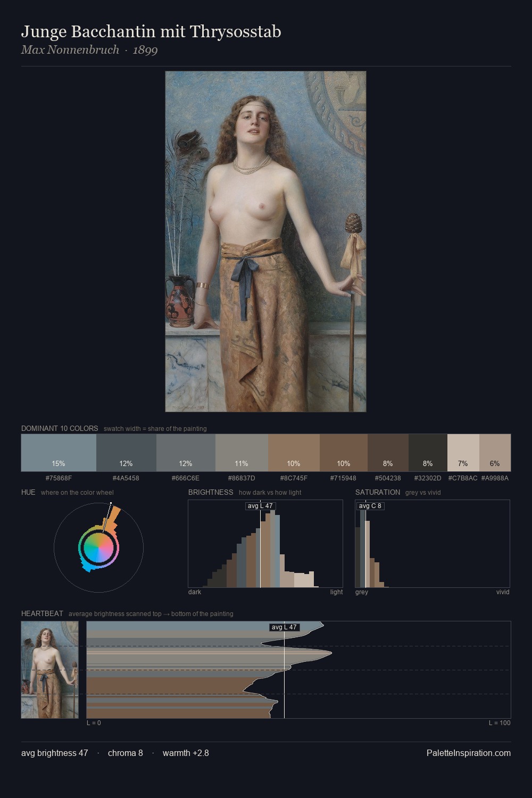Click the hex code text '#8C745F'
The height and width of the screenshot is (798, 532).
coord(294,478)
